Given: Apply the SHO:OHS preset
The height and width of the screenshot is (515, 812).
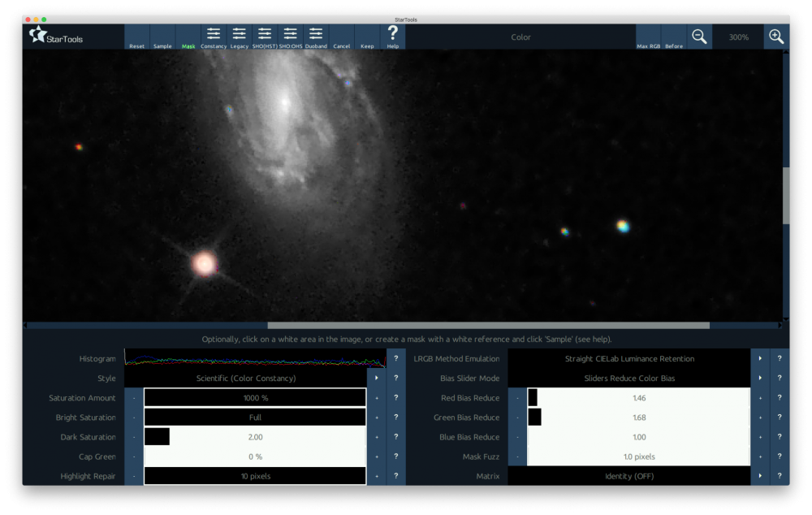Looking at the screenshot, I should click(291, 37).
